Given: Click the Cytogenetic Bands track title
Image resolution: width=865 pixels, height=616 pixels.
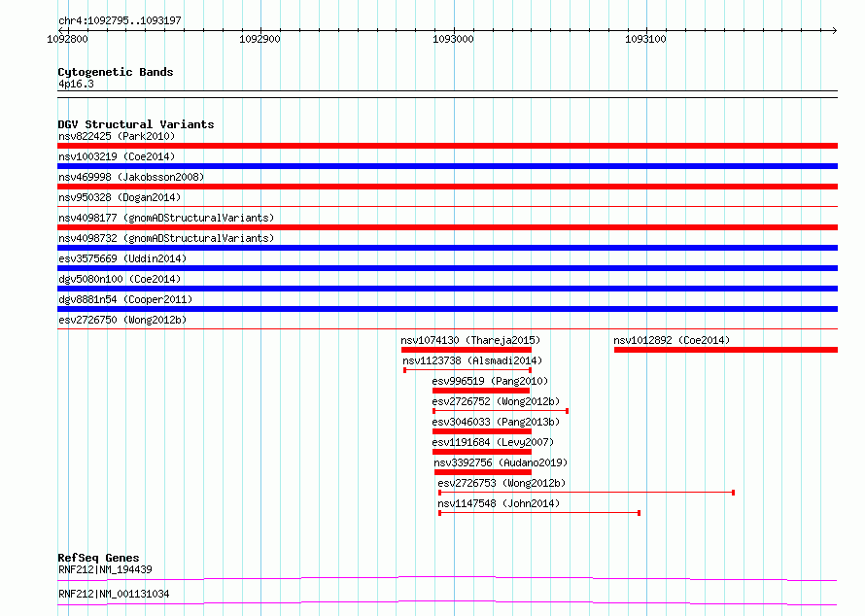Looking at the screenshot, I should click(x=116, y=72).
